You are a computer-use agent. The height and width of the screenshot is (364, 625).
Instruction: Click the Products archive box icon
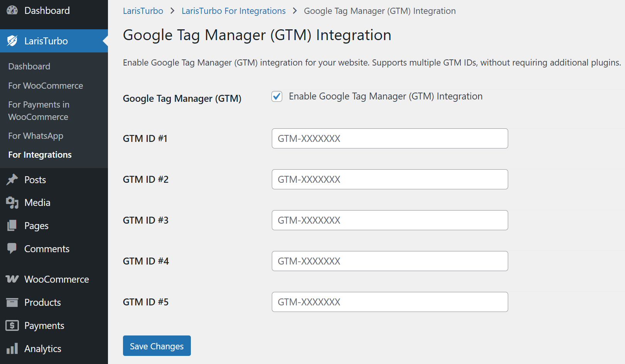pyautogui.click(x=12, y=302)
